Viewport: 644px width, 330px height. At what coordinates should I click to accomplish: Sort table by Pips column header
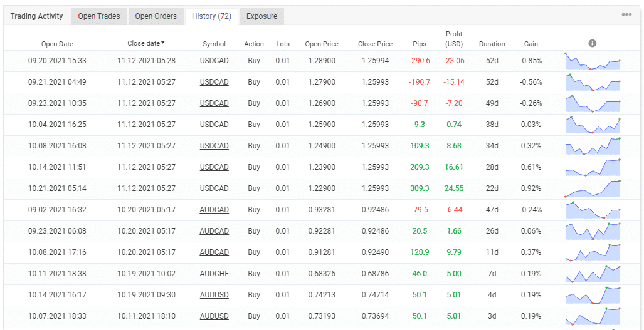420,44
